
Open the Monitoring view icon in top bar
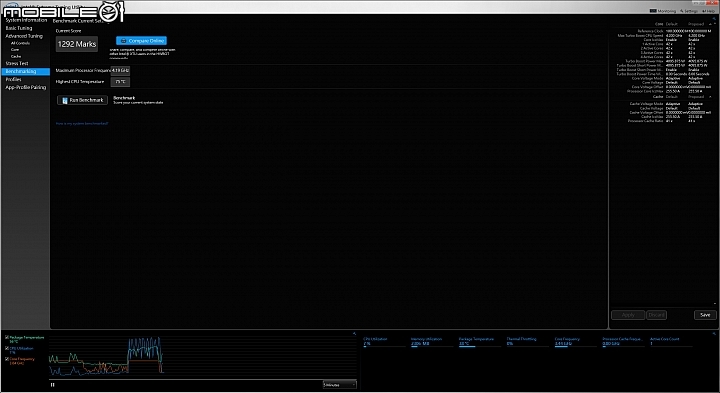pos(653,11)
